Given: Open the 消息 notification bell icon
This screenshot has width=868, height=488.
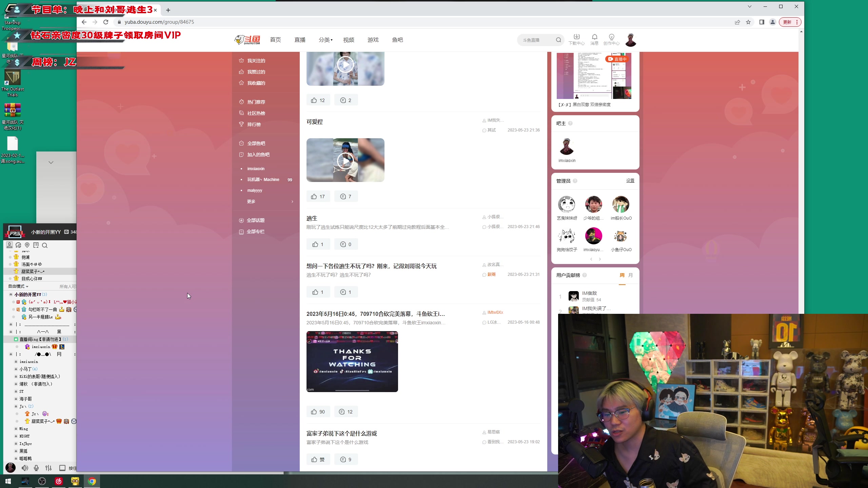Looking at the screenshot, I should pos(594,38).
